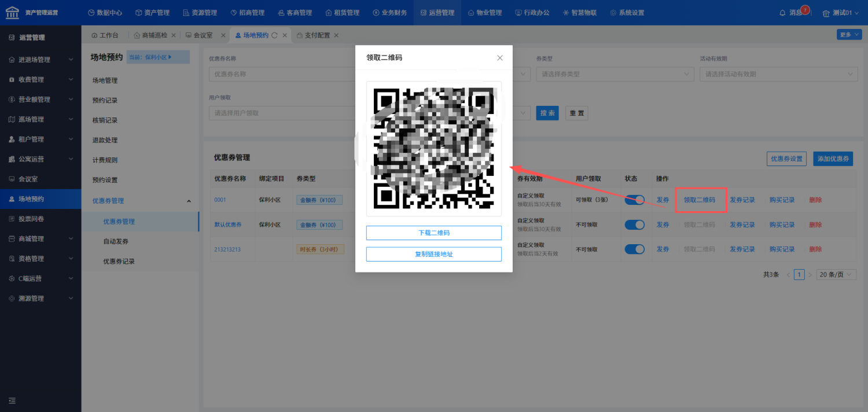The image size is (868, 412).
Task: Open the 消息 notification bell
Action: tap(783, 13)
